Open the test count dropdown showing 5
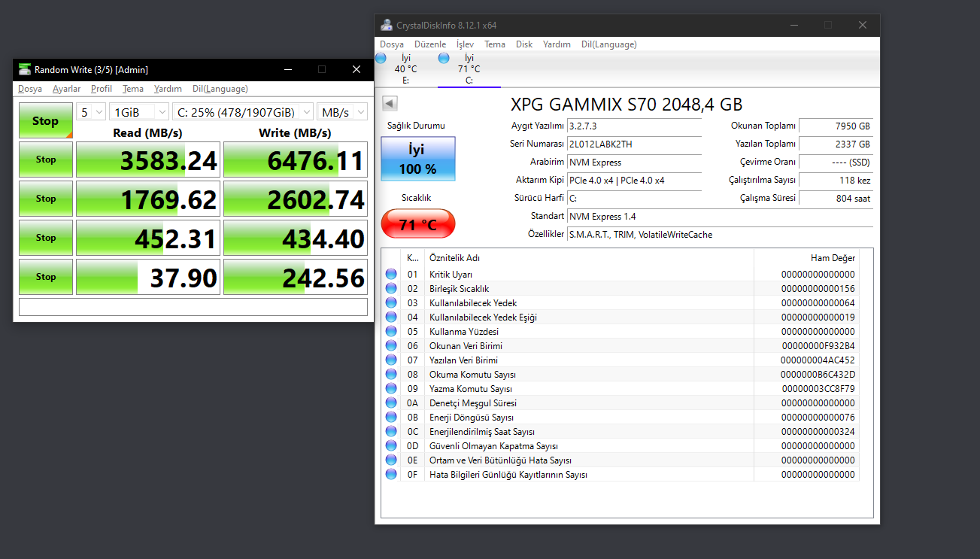The image size is (980, 559). 91,112
